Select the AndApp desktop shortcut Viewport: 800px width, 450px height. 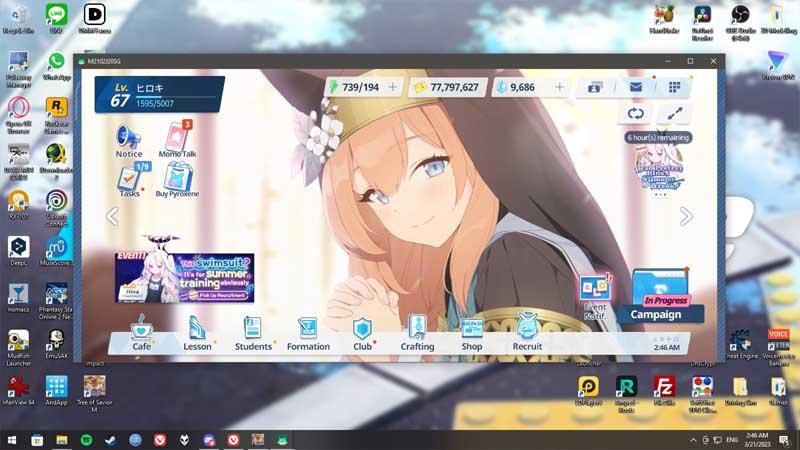tap(56, 391)
